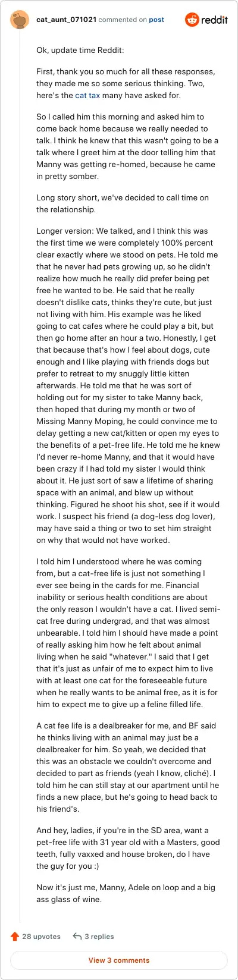The width and height of the screenshot is (238, 980).
Task: Click paragraph starting "And hey, ladies"
Action: [x=128, y=848]
